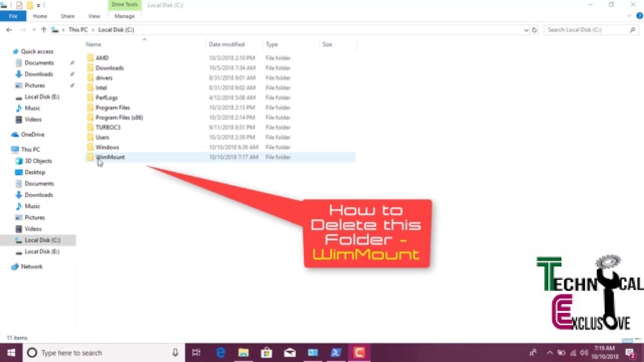
Task: Select the Program Files (x86) folder
Action: click(119, 117)
